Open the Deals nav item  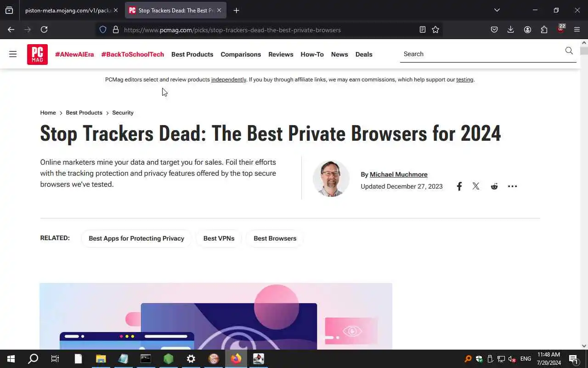(364, 54)
